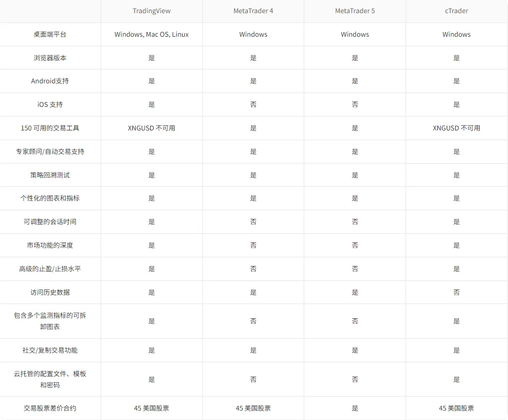This screenshot has width=508, height=420.
Task: Click 否 in iOS 支持 row under MetaTrader 4
Action: (x=253, y=104)
